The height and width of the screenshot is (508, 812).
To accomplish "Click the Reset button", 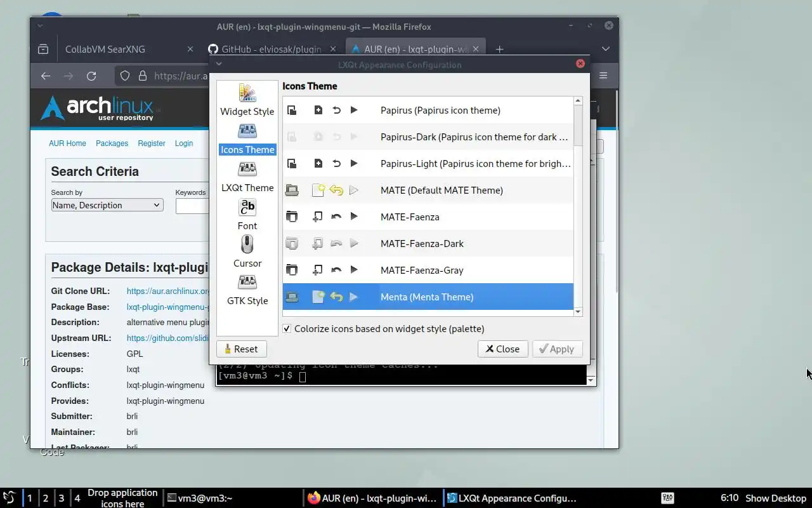I will (x=241, y=349).
